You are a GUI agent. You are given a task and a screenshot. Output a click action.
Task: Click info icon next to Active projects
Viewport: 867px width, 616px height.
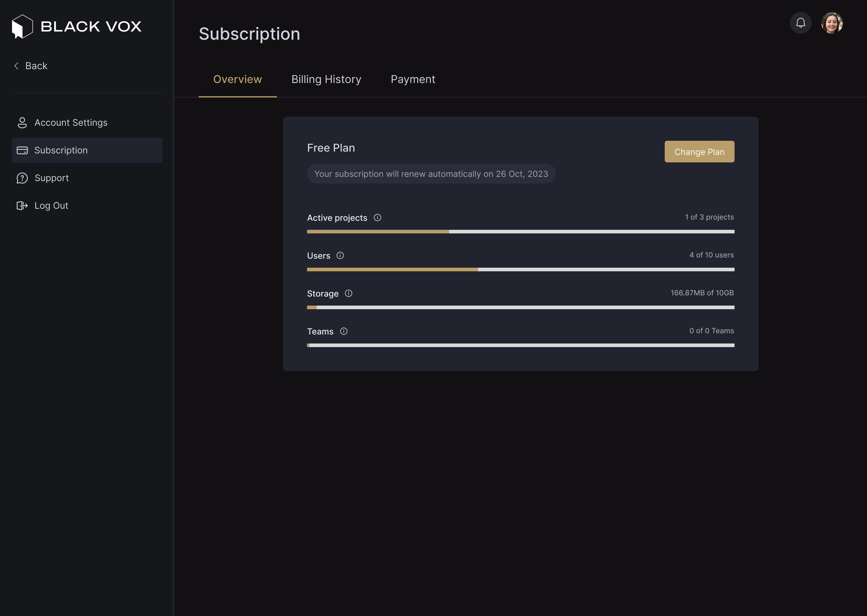(377, 218)
